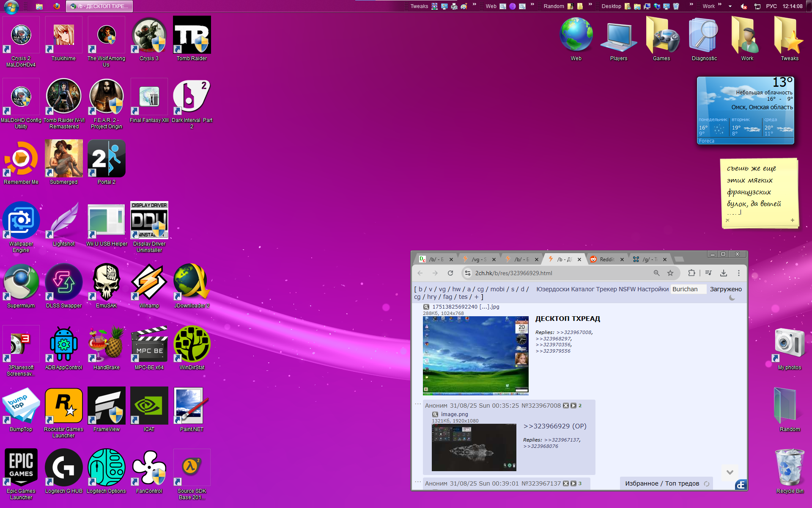Reload the page in the browser

tap(450, 273)
